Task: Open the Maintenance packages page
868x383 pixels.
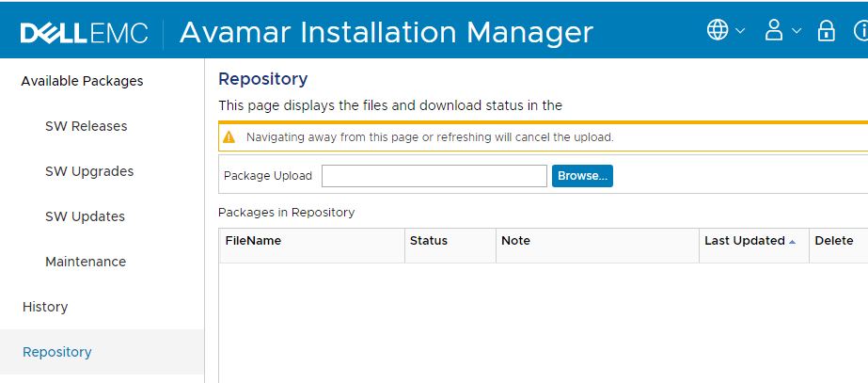Action: coord(86,261)
